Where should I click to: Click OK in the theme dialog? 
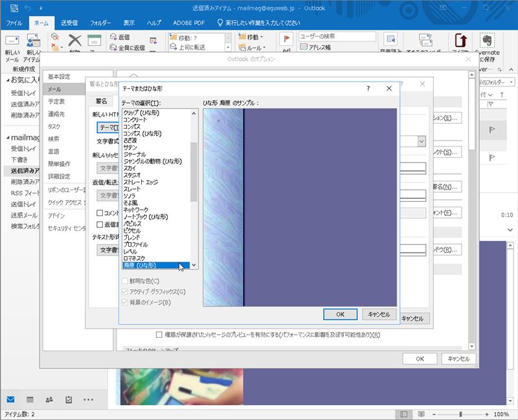coord(340,314)
